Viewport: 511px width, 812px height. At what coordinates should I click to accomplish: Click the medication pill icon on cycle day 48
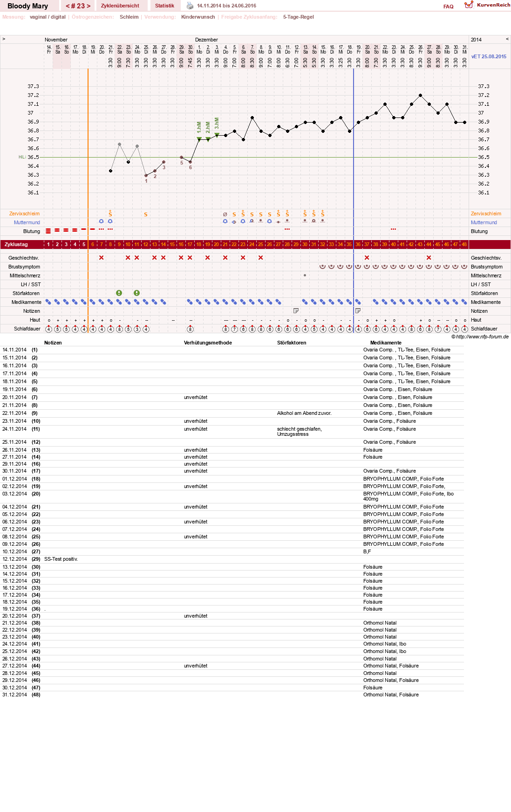(x=464, y=302)
